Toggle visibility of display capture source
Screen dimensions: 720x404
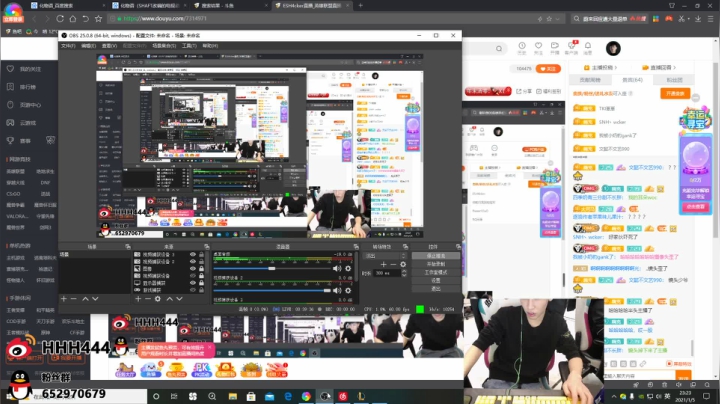(193, 283)
